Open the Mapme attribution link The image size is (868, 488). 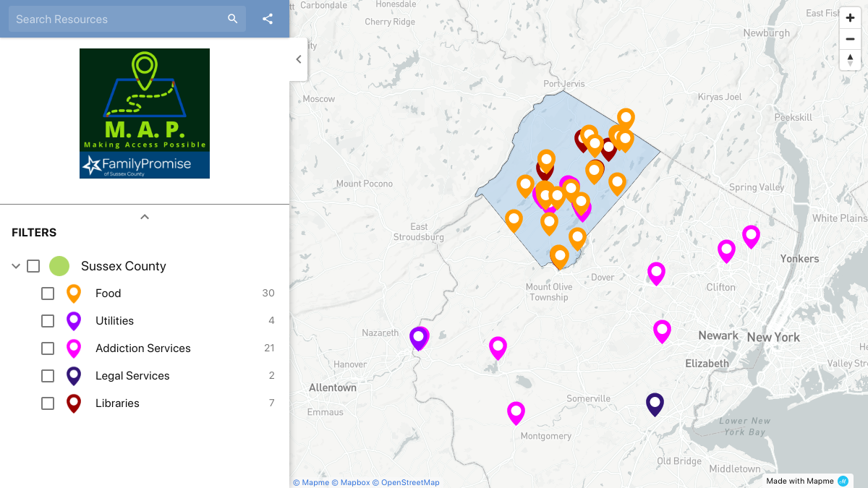(311, 482)
